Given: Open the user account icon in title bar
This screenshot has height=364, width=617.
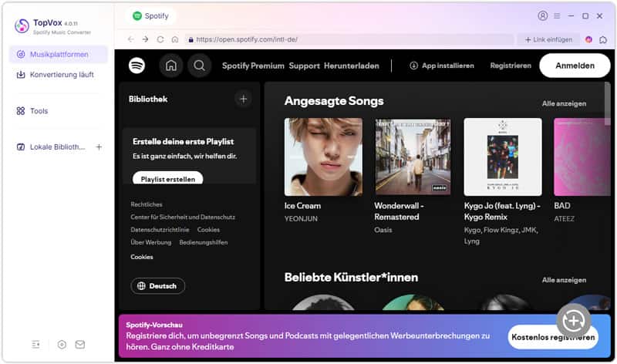Looking at the screenshot, I should (543, 15).
